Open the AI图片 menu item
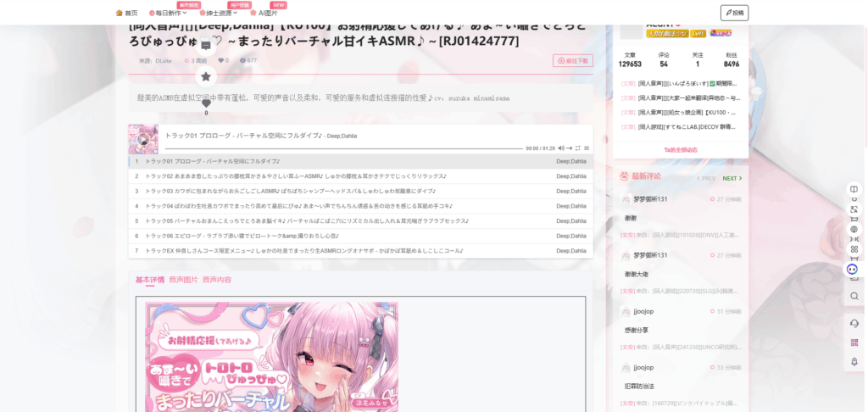This screenshot has height=412, width=868. (x=264, y=13)
